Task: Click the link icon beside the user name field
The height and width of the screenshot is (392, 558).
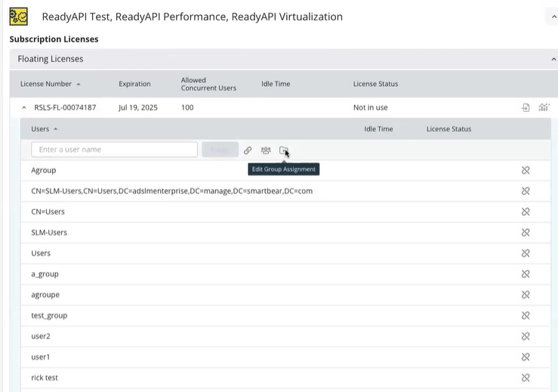Action: tap(248, 150)
